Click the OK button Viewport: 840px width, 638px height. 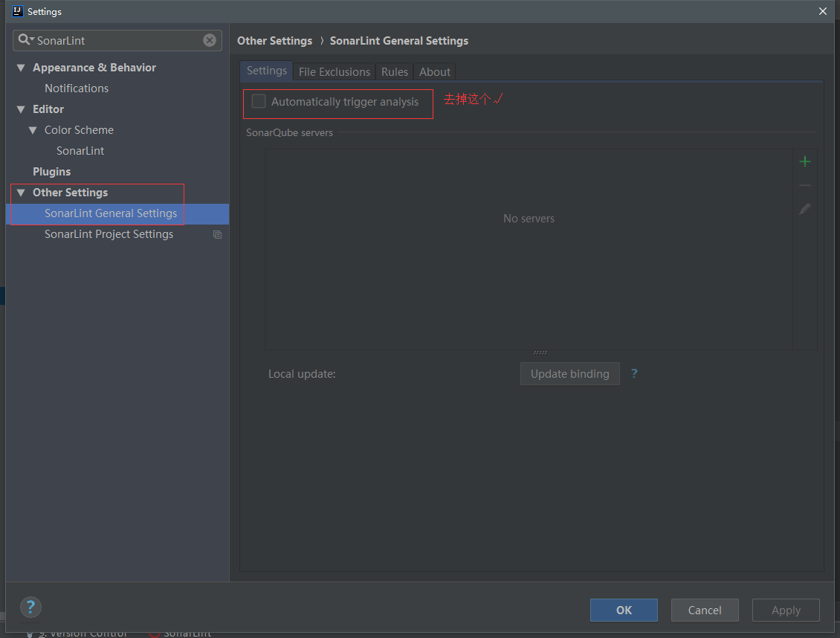[624, 610]
